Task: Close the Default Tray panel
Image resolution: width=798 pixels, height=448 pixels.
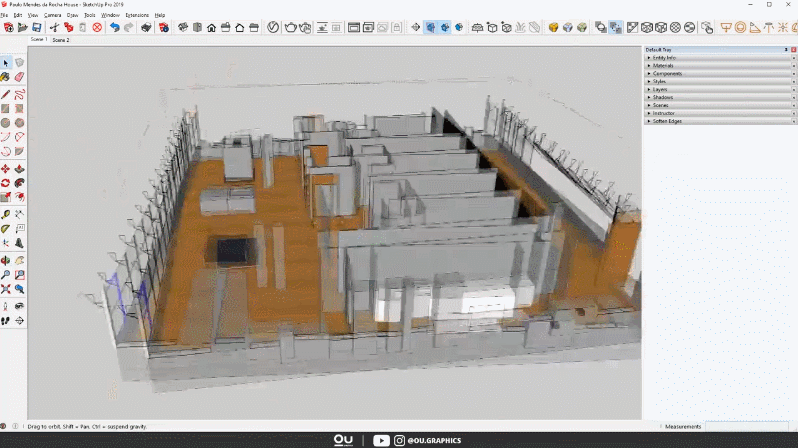Action: pyautogui.click(x=793, y=49)
